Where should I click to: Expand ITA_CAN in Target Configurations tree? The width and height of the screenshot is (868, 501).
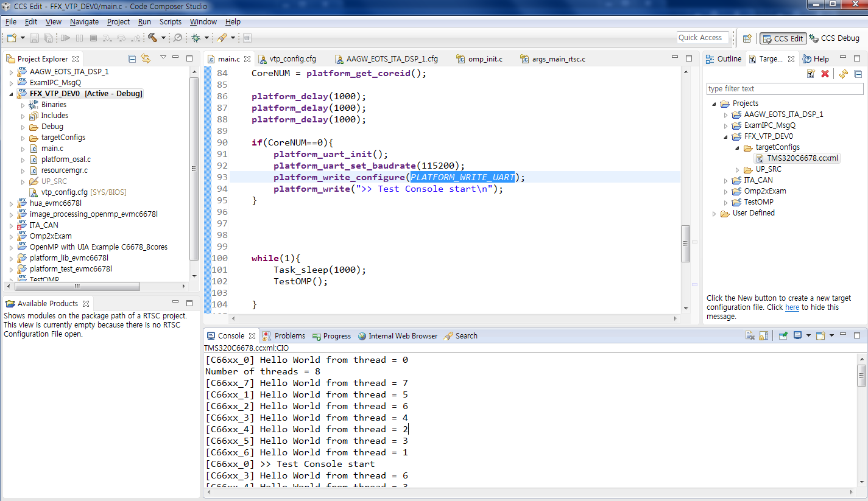tap(726, 180)
